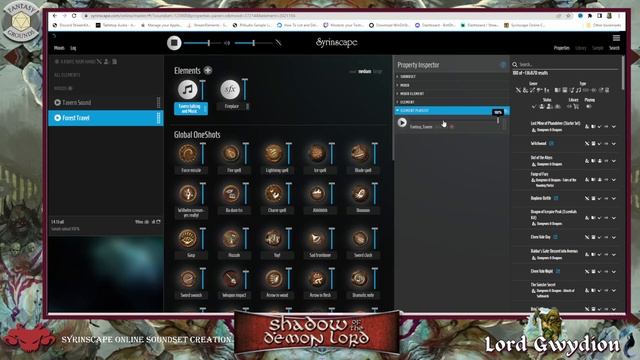Screen dimensions: 640x360
Task: Expand the Out of the Abyss result chevron
Action: tap(613, 161)
